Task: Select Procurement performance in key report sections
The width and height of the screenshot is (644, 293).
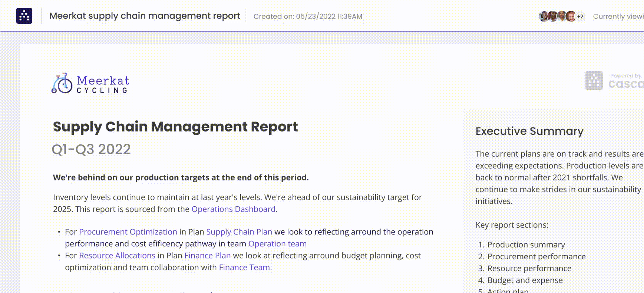Action: click(536, 257)
